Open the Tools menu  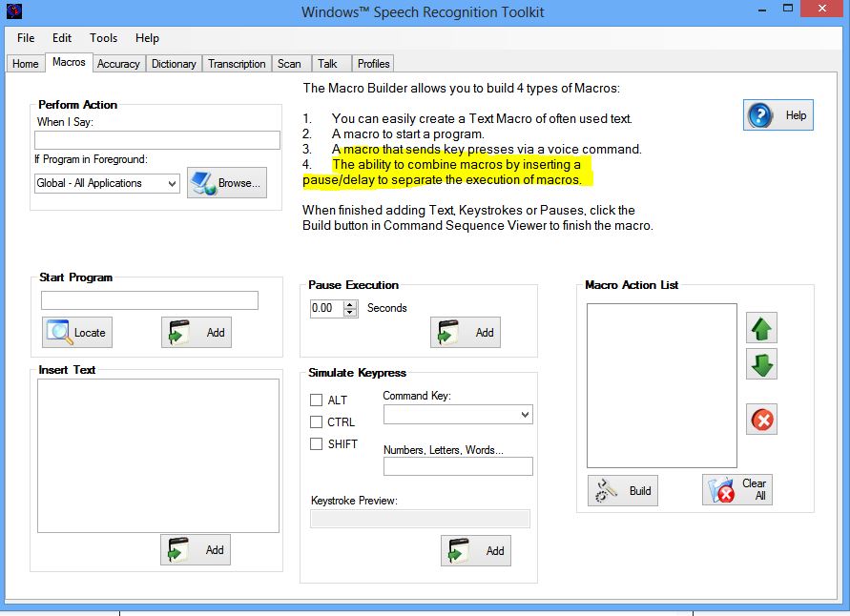(x=104, y=38)
